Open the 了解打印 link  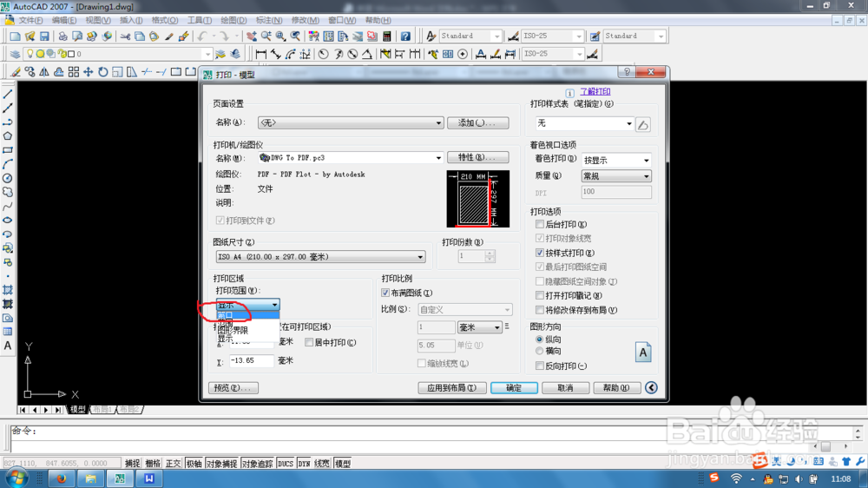click(595, 92)
